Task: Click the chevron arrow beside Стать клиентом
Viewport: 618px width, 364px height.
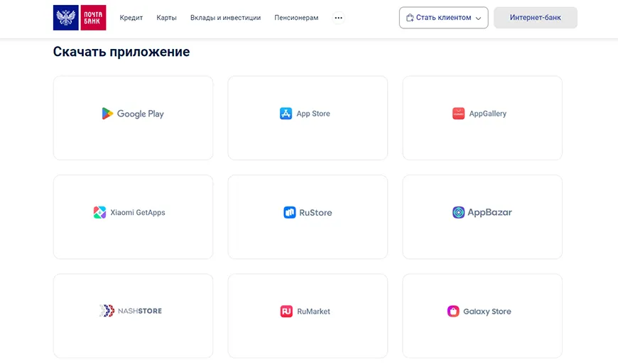Action: coord(478,18)
